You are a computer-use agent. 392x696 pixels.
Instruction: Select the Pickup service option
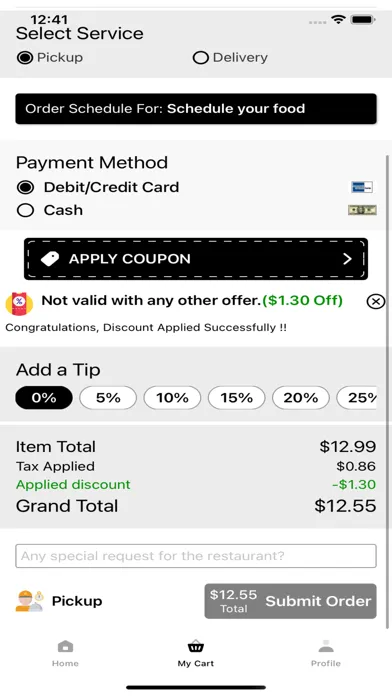pos(50,58)
